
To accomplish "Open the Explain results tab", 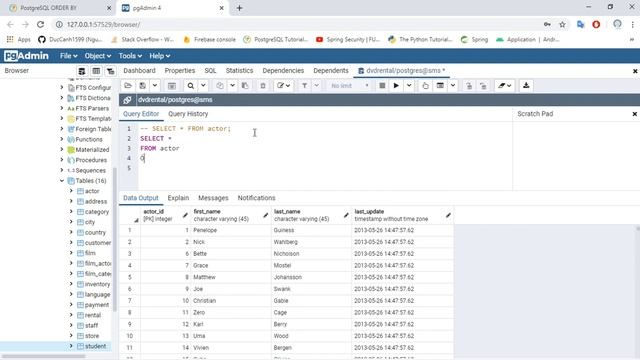I will pos(178,198).
